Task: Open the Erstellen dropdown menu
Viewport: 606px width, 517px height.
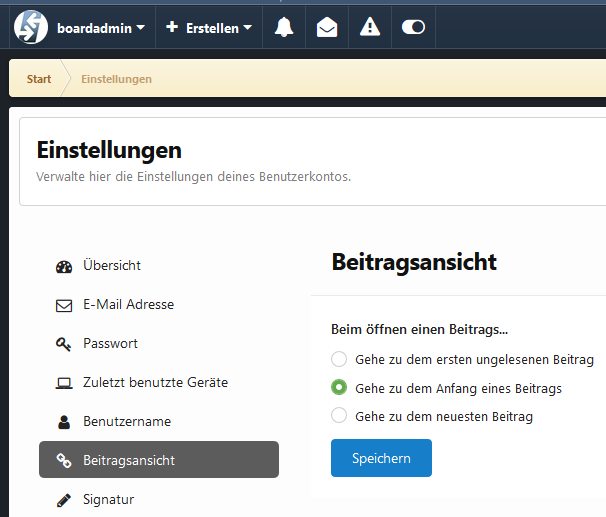Action: pos(209,28)
